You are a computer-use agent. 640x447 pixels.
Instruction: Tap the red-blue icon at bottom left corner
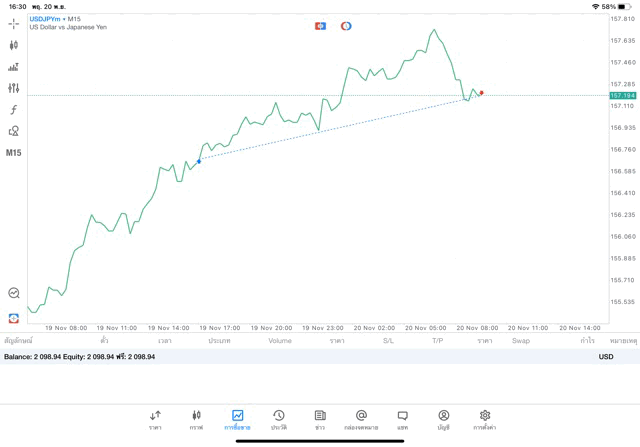click(13, 318)
